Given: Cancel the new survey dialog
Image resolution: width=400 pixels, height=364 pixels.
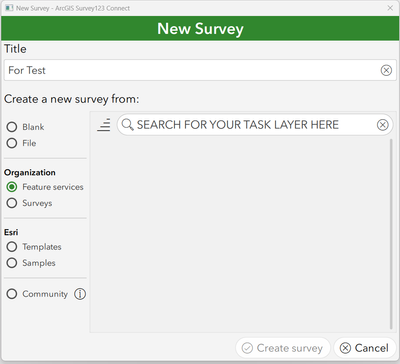Looking at the screenshot, I should tap(365, 348).
